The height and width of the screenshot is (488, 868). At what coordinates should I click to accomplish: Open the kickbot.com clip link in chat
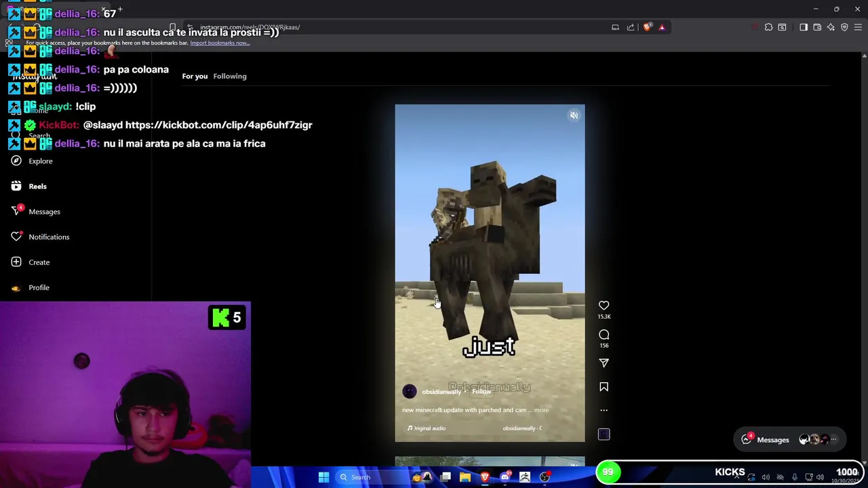pos(218,125)
